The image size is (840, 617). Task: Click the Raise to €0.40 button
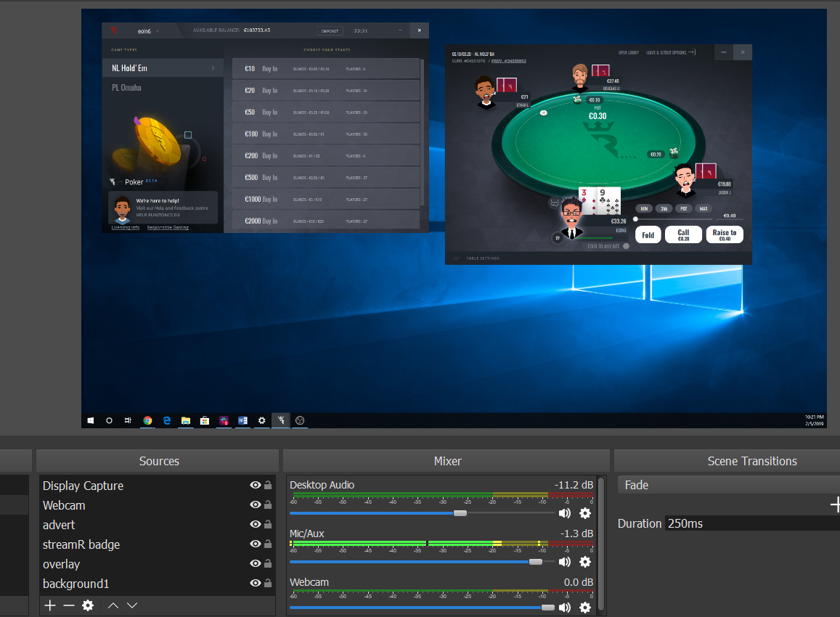(725, 234)
